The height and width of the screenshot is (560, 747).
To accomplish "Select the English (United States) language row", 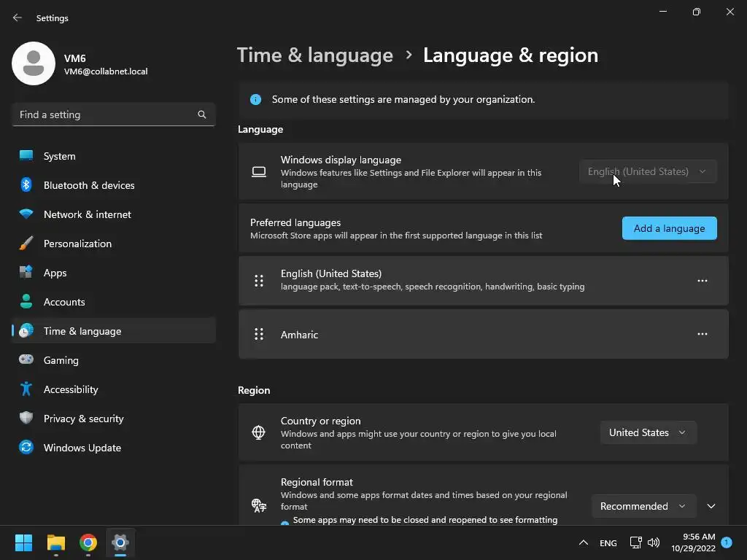I will coord(483,281).
